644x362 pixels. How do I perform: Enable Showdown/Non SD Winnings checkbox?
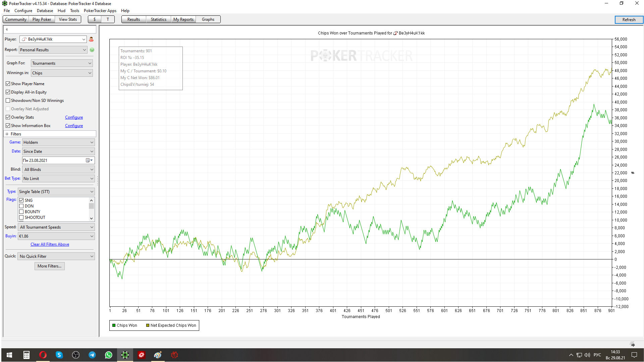coord(8,101)
